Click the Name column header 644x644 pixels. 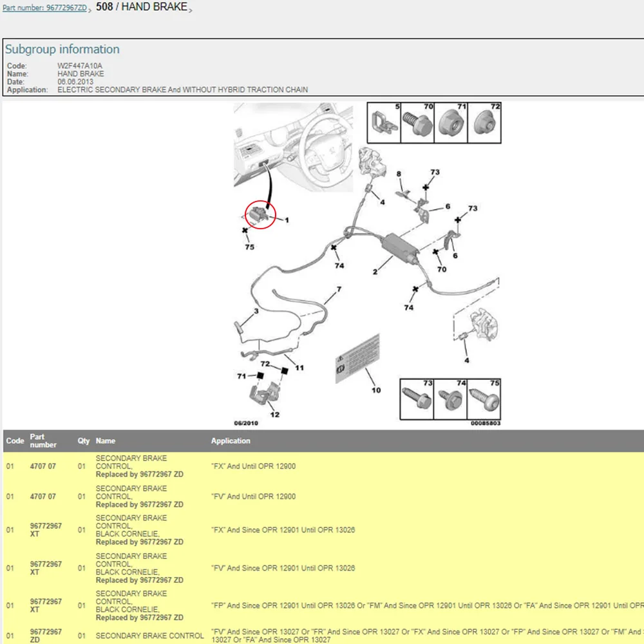106,440
